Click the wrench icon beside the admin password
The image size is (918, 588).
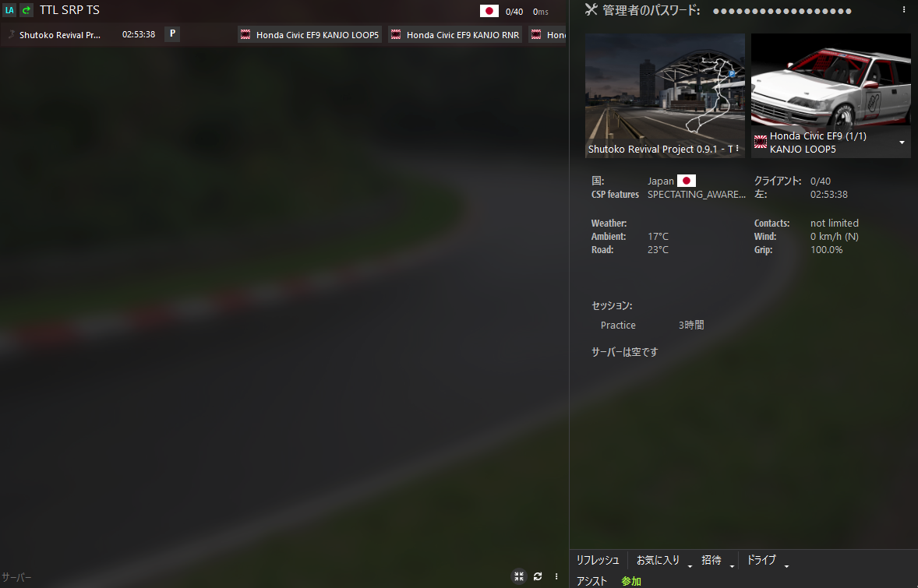(x=591, y=10)
